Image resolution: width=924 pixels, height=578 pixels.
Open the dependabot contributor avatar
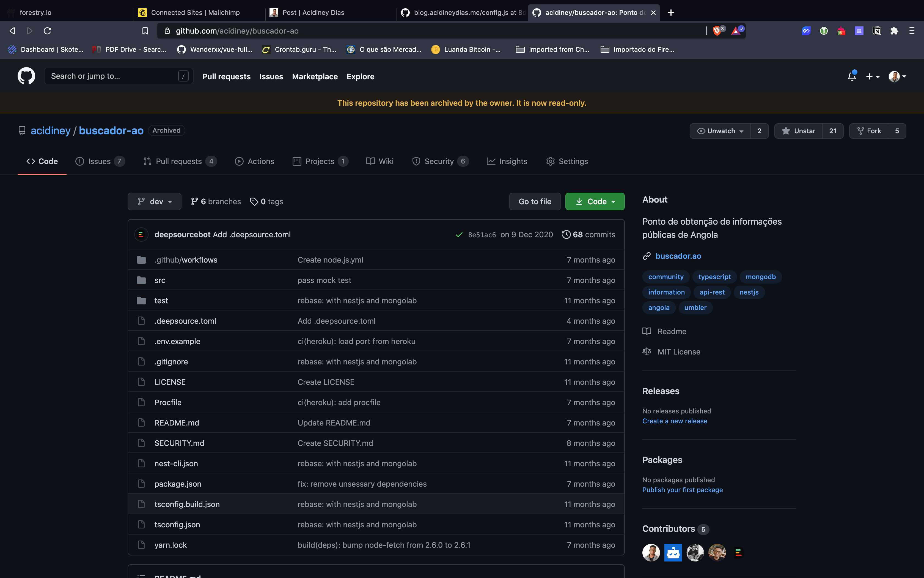click(x=673, y=552)
